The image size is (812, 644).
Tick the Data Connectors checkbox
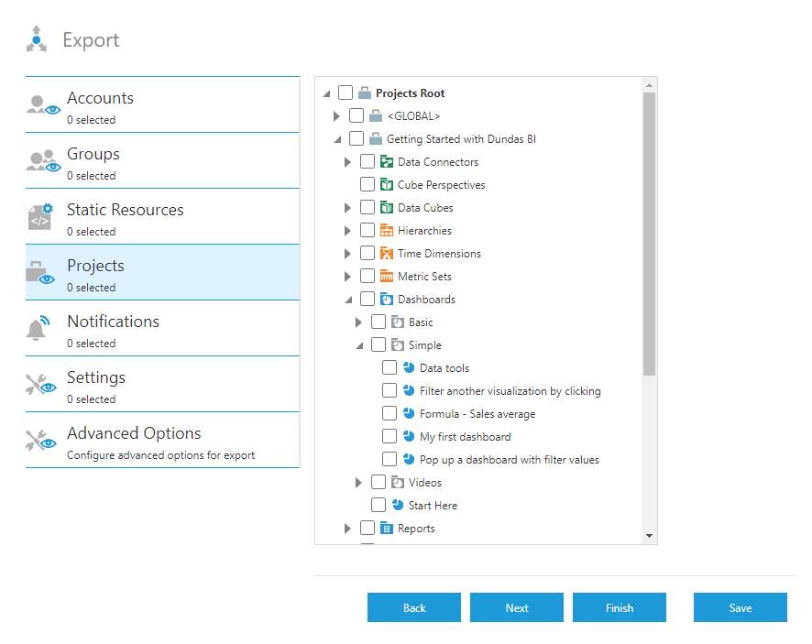click(368, 161)
